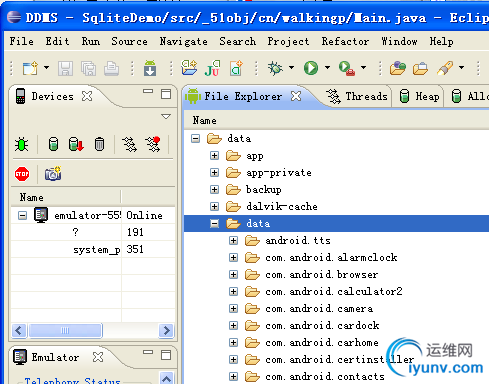
Task: Click the Screen Capture camera icon
Action: 53,174
